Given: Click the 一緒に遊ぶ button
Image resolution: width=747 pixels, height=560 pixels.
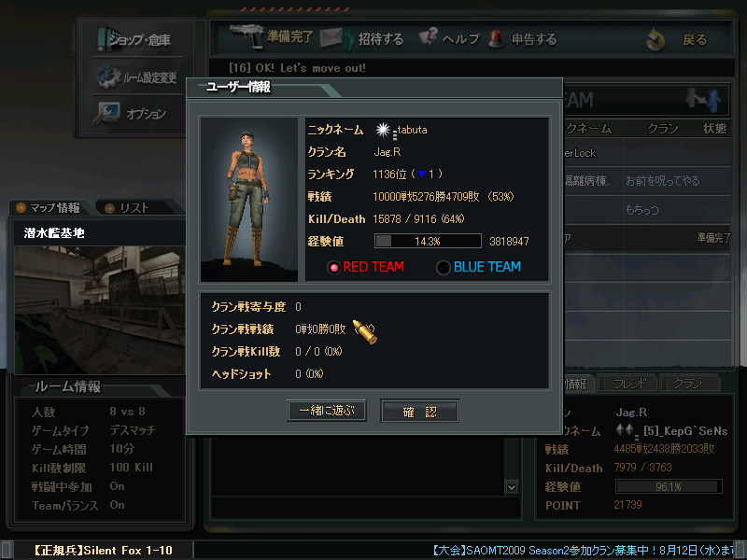Looking at the screenshot, I should tap(327, 411).
